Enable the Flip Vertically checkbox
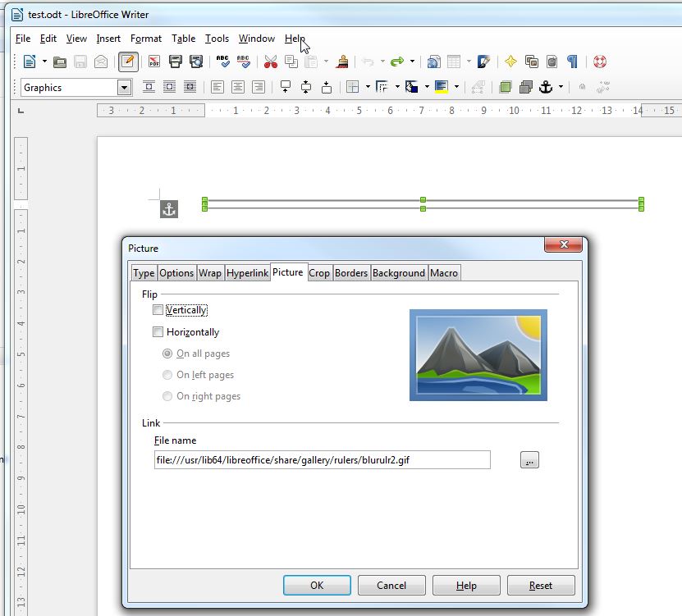Screen dimensions: 682x616 click(158, 310)
